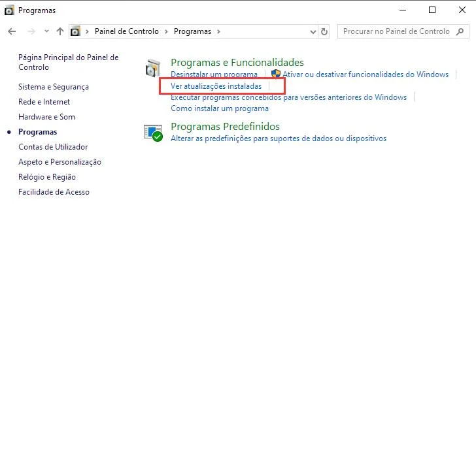Image resolution: width=476 pixels, height=452 pixels.
Task: Click the search magnifier icon
Action: coord(460,31)
